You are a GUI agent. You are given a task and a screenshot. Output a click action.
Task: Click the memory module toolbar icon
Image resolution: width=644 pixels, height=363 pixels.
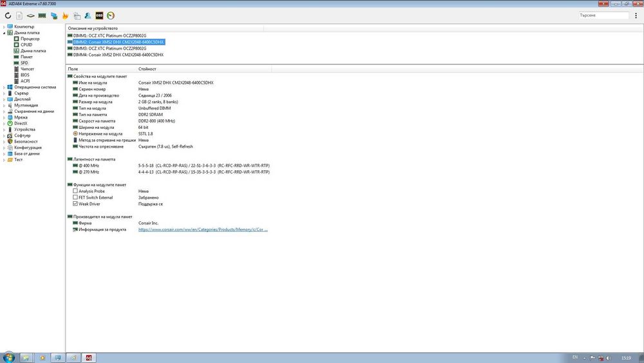click(x=42, y=15)
